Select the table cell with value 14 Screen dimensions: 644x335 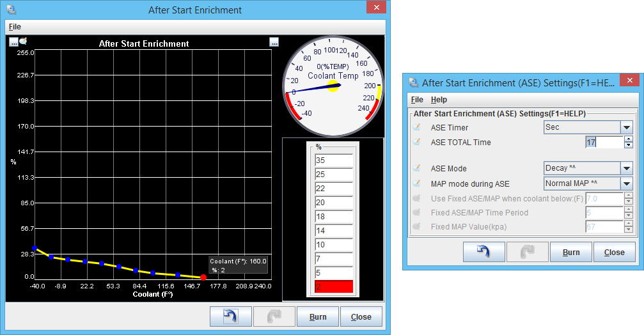coord(334,230)
